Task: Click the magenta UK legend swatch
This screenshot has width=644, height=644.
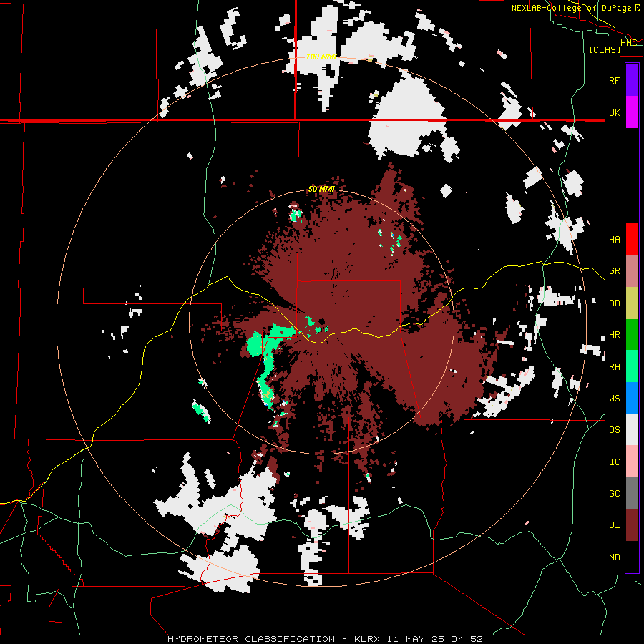Action: (632, 112)
